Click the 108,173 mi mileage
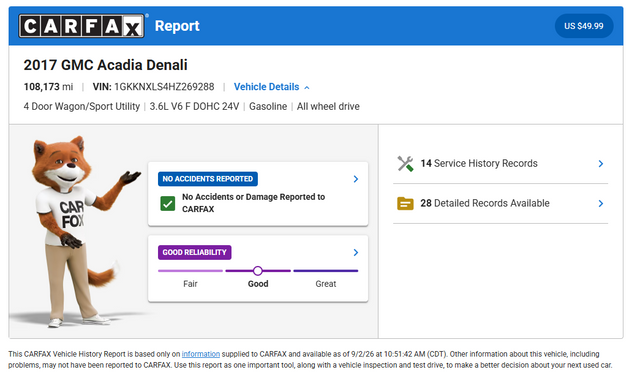 click(48, 87)
